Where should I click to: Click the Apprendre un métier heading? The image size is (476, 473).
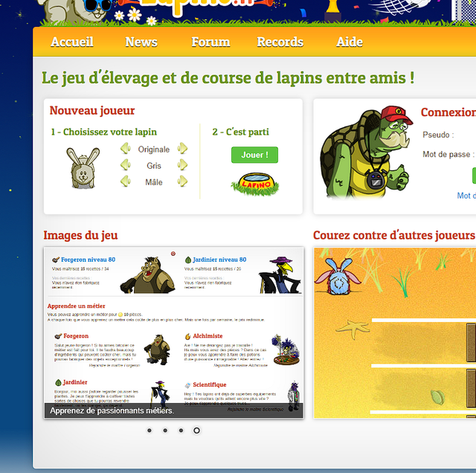(76, 306)
